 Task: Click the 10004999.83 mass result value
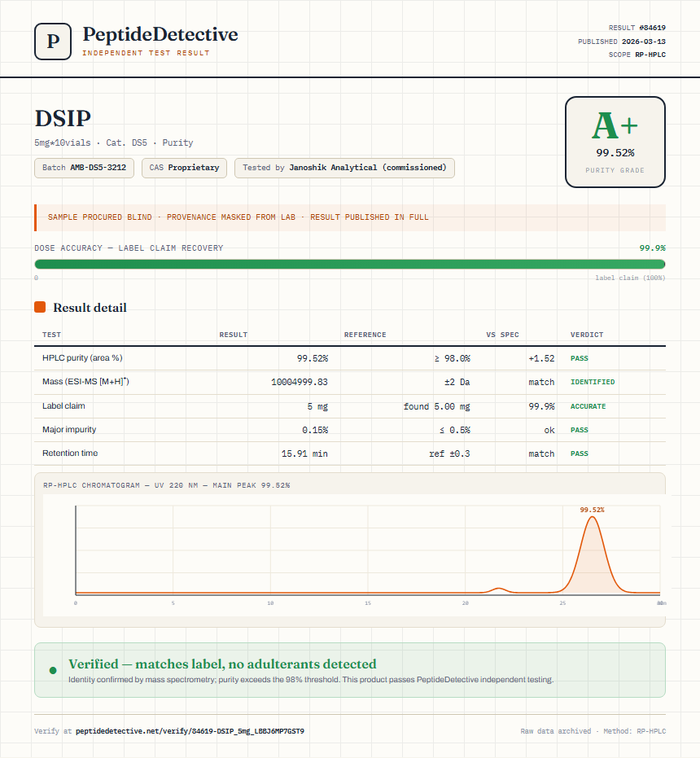300,382
